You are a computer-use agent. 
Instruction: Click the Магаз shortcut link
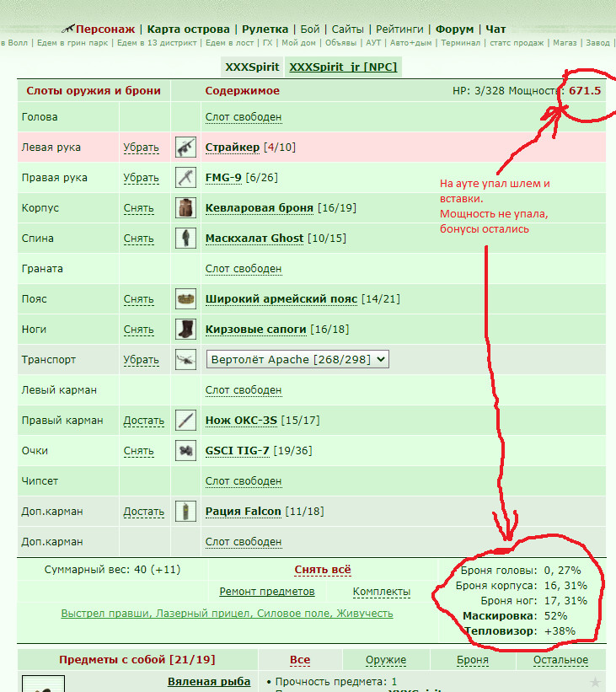coord(565,43)
